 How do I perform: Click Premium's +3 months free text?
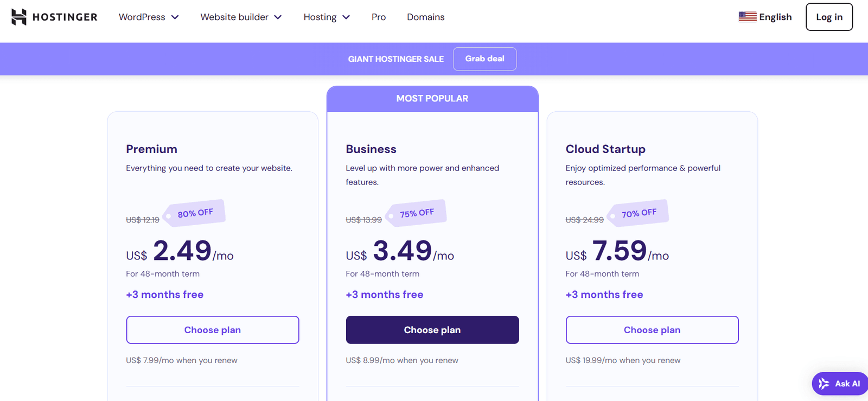(x=165, y=295)
